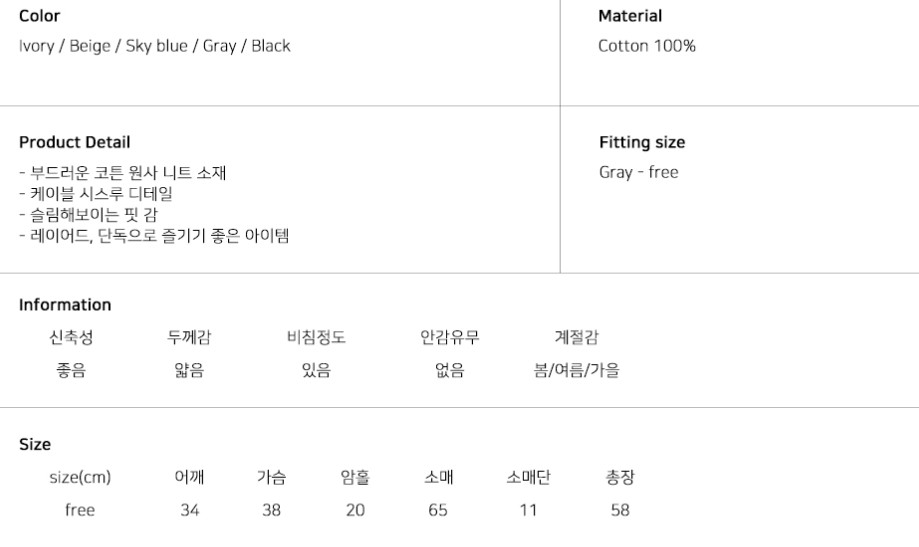Click the 신축성 column label
Screen dimensions: 919x547
[x=71, y=337]
